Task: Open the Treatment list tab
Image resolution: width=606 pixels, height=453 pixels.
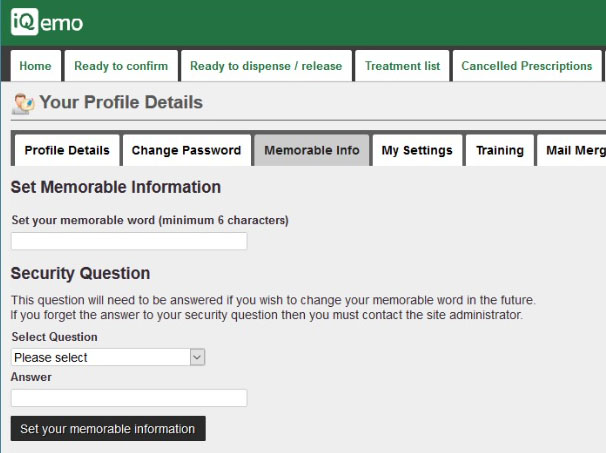Action: click(x=402, y=66)
